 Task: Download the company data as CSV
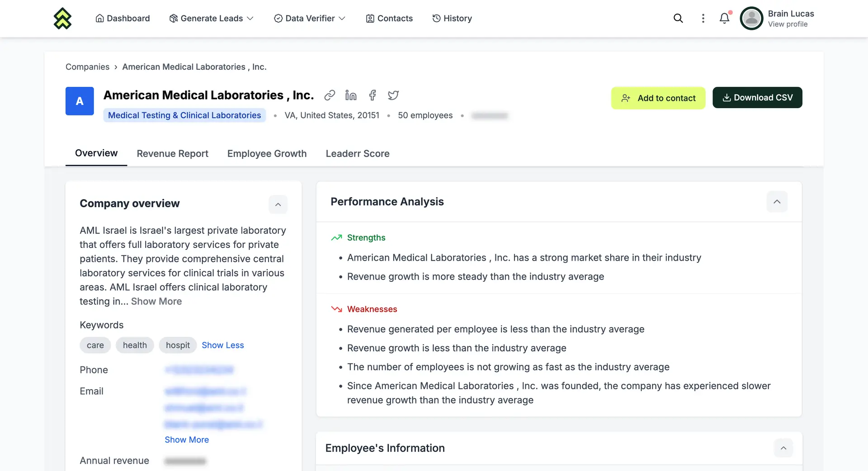tap(757, 97)
